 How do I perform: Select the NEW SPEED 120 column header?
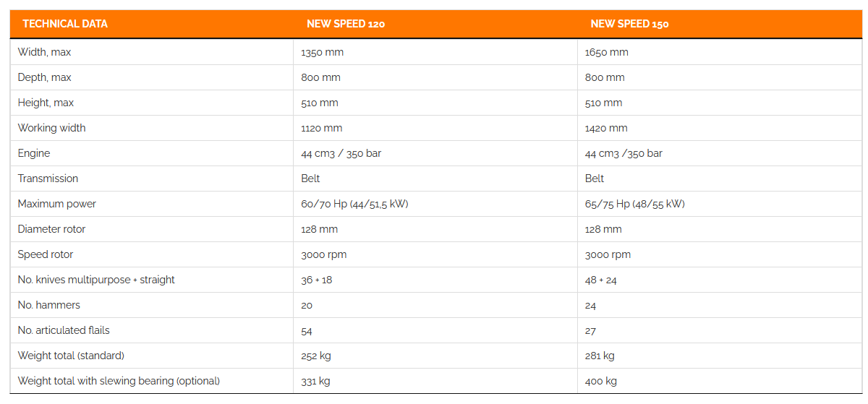tap(346, 24)
